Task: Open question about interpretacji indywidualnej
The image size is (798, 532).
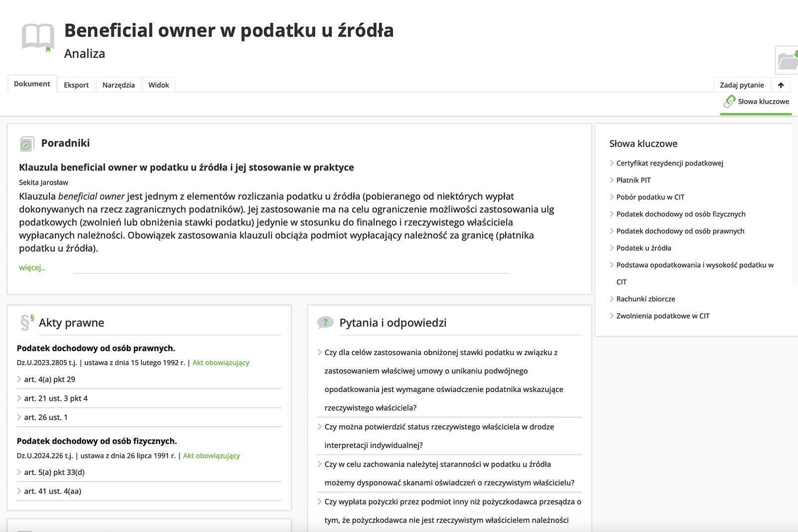Action: (439, 436)
